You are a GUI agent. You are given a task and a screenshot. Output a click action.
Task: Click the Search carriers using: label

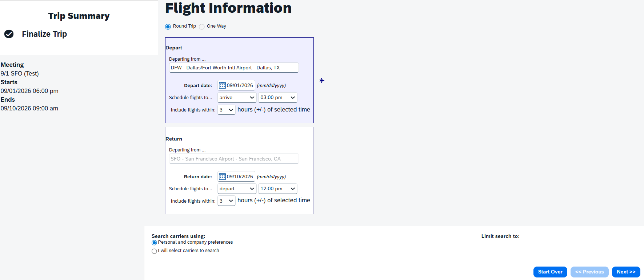[x=179, y=236]
